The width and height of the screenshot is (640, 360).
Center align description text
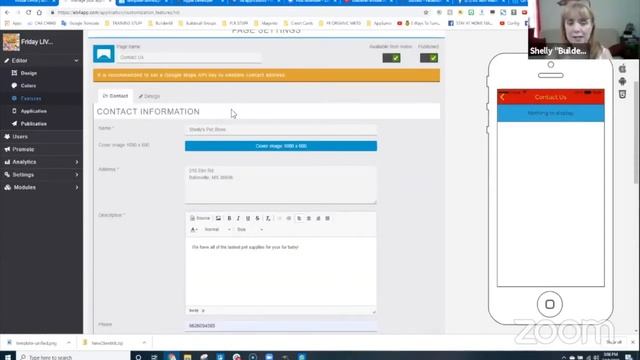tap(309, 218)
